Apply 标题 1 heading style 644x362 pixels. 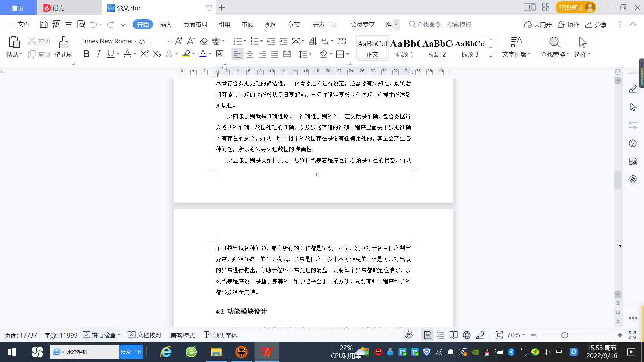coord(405,48)
